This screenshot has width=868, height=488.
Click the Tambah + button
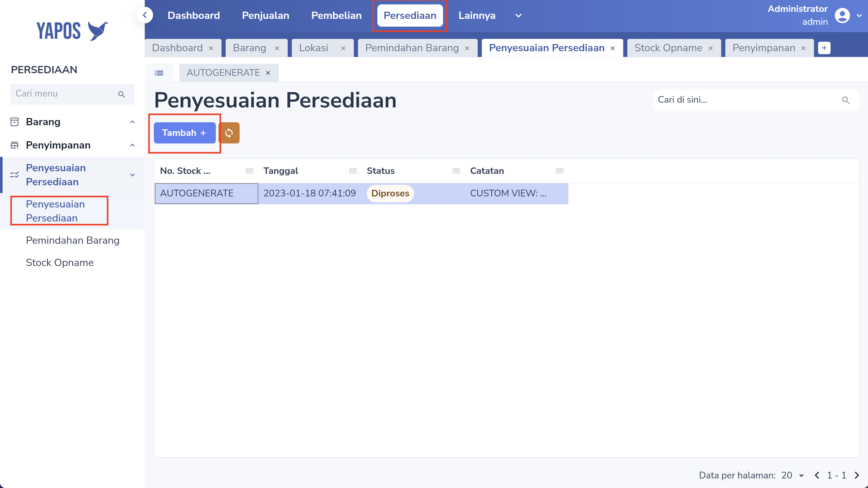[x=185, y=133]
